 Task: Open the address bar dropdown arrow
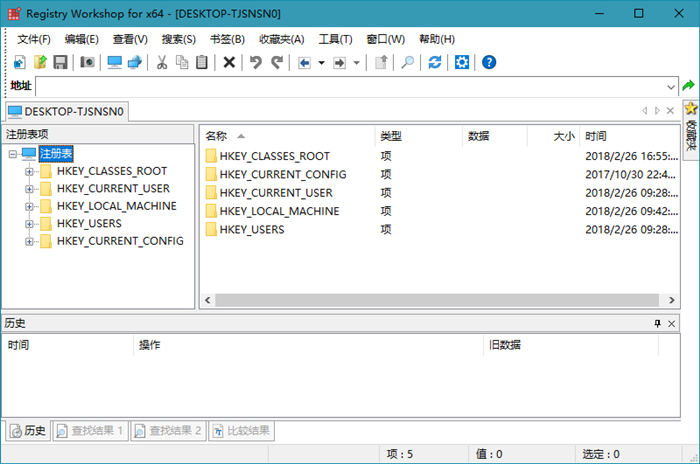coord(671,86)
